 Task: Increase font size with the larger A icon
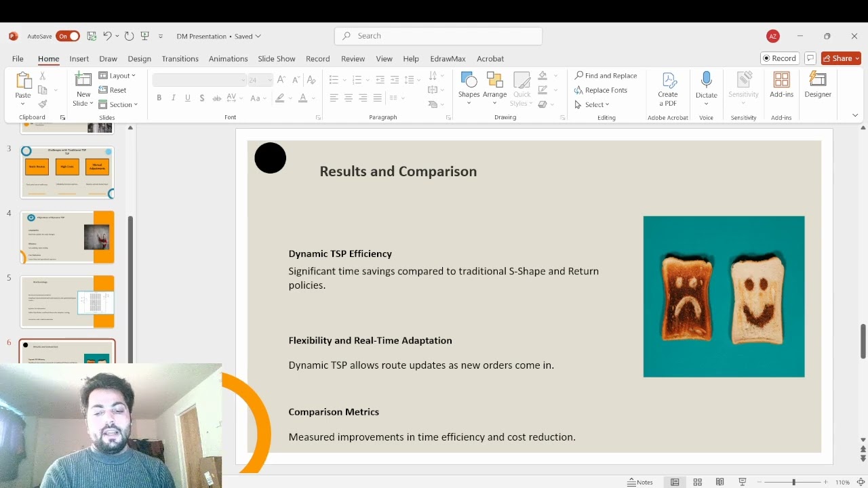click(x=281, y=80)
